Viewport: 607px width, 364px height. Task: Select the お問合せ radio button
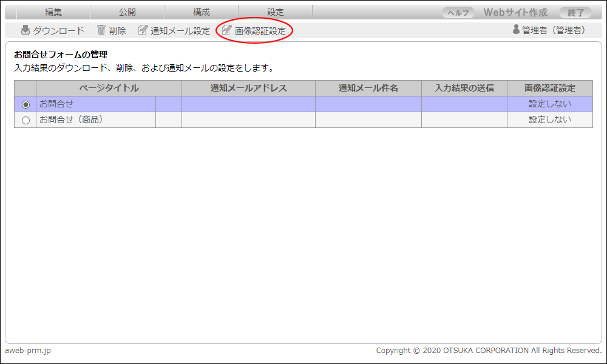(x=25, y=104)
